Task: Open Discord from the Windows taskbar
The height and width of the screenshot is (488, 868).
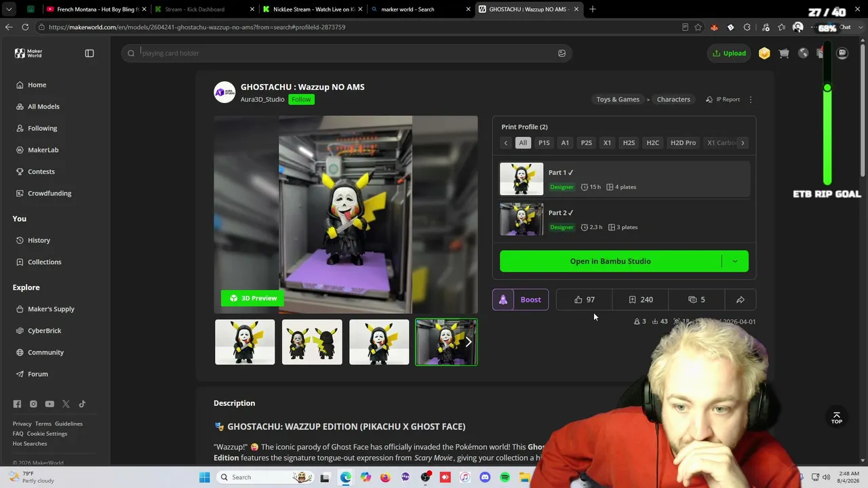Action: click(x=485, y=477)
